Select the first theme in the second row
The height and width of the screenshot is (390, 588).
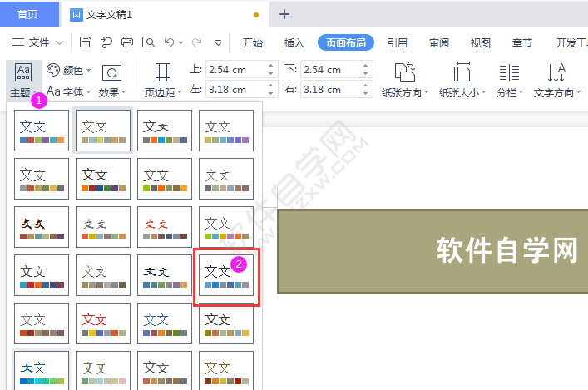[42, 179]
